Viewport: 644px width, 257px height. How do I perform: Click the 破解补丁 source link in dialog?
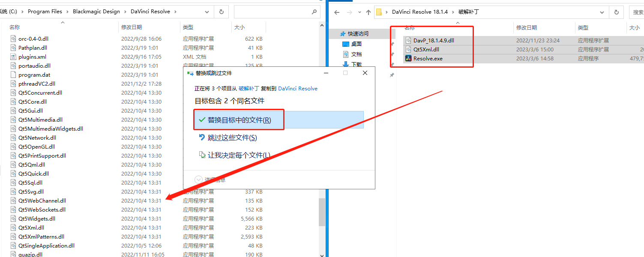[x=249, y=88]
